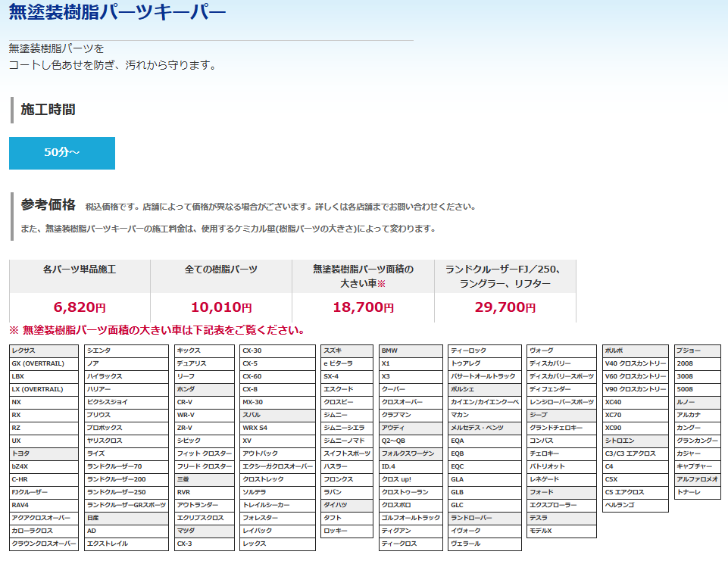Click the ティグアン cell
Screen dimensions: 728x564
[x=411, y=531]
